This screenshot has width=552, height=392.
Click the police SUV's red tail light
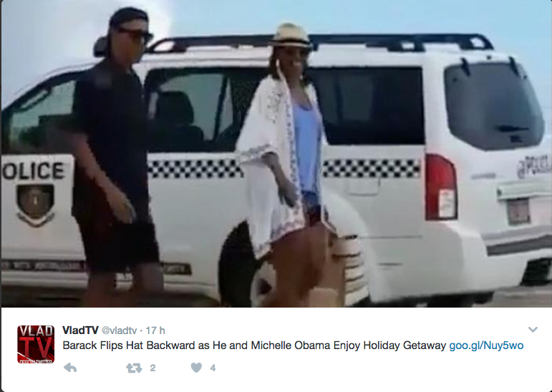[x=441, y=187]
